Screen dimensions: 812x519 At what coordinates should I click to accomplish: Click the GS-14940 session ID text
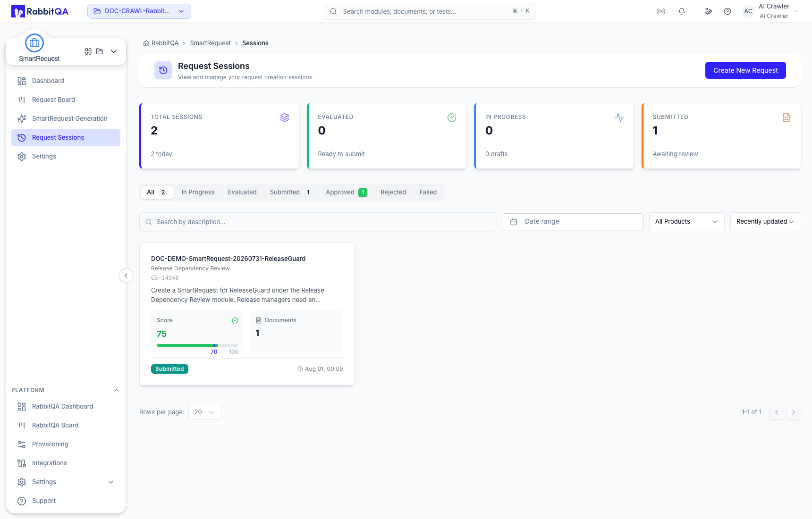coord(165,278)
